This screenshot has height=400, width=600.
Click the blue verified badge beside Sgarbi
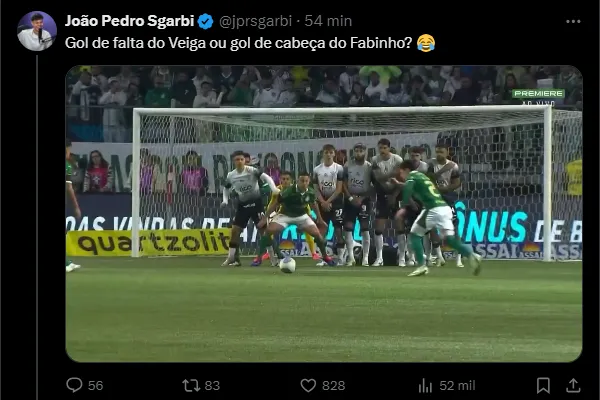click(205, 21)
